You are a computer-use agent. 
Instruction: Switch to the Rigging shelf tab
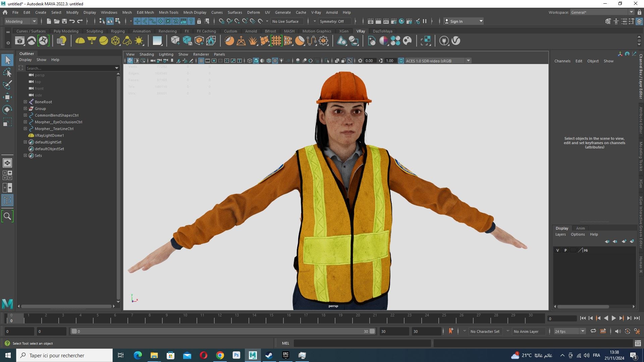tap(118, 31)
